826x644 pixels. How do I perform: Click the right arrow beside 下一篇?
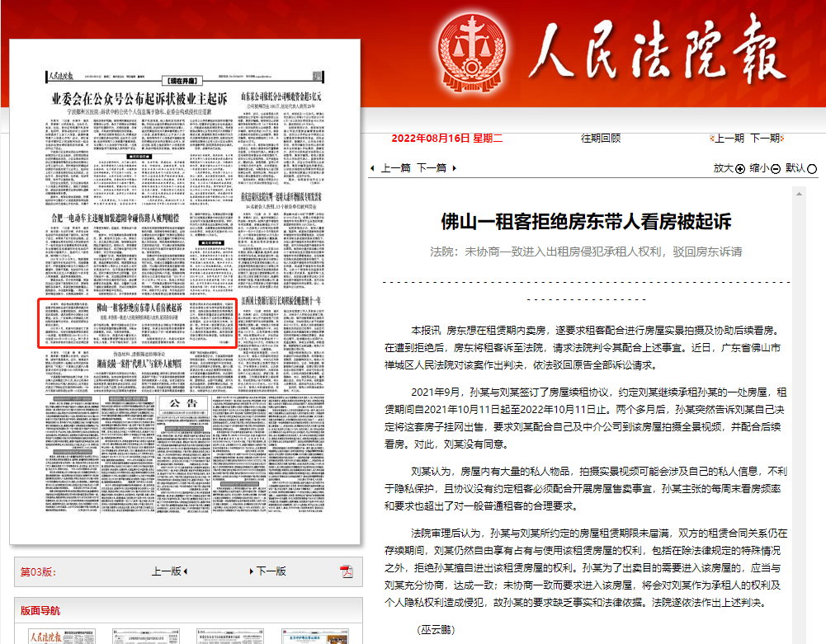coord(452,167)
